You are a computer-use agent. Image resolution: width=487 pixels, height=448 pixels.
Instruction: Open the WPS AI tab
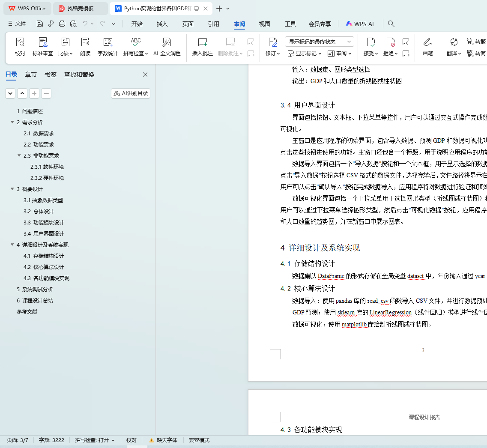point(360,24)
